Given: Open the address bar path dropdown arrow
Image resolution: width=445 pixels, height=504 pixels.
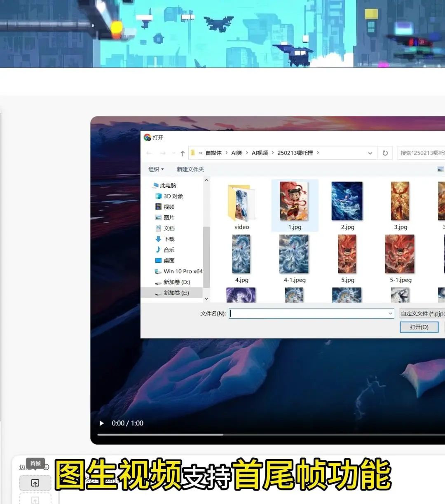Looking at the screenshot, I should (370, 152).
